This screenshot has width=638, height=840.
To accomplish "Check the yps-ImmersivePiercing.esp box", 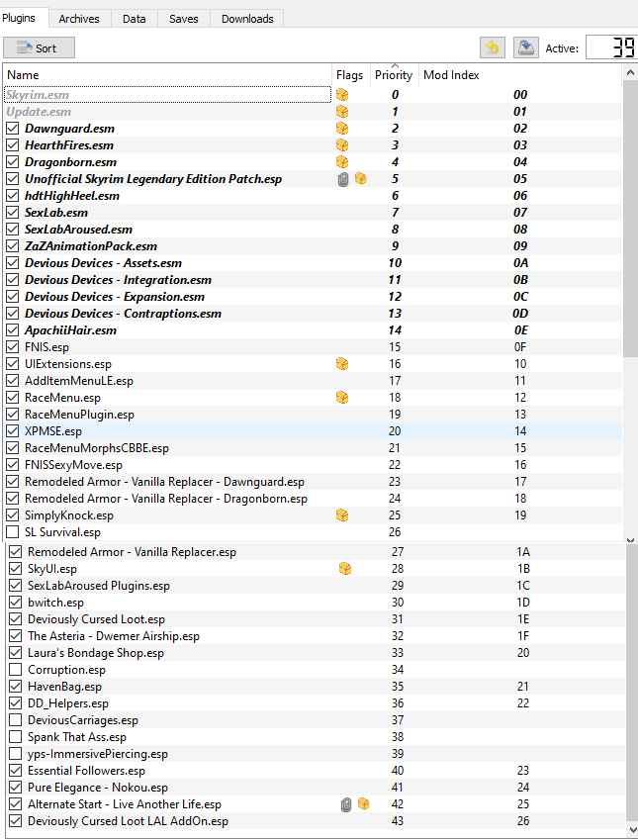I will coord(16,754).
